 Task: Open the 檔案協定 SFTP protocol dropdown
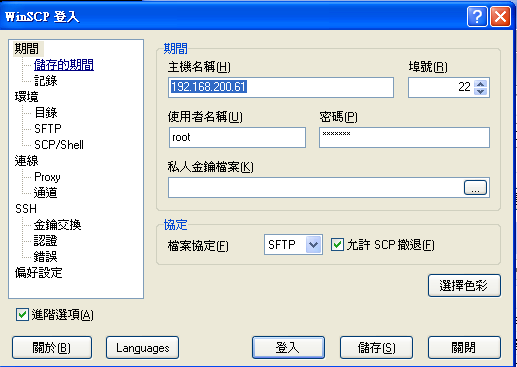point(293,245)
